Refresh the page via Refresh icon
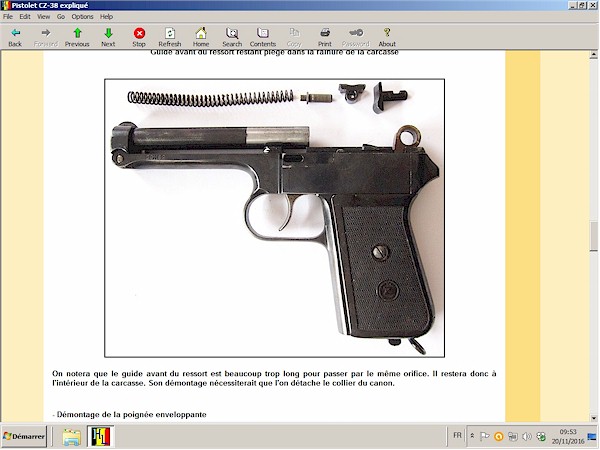Viewport: 600px width, 450px height. (x=170, y=33)
